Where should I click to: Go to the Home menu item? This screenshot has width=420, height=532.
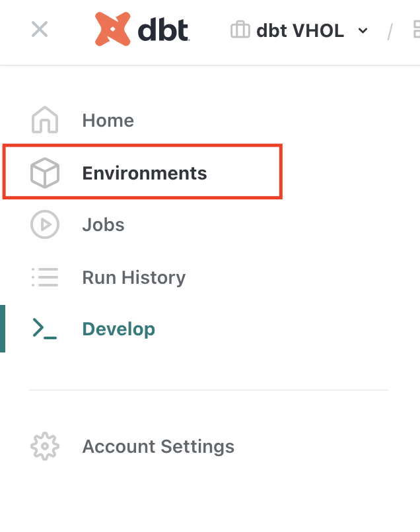[108, 120]
